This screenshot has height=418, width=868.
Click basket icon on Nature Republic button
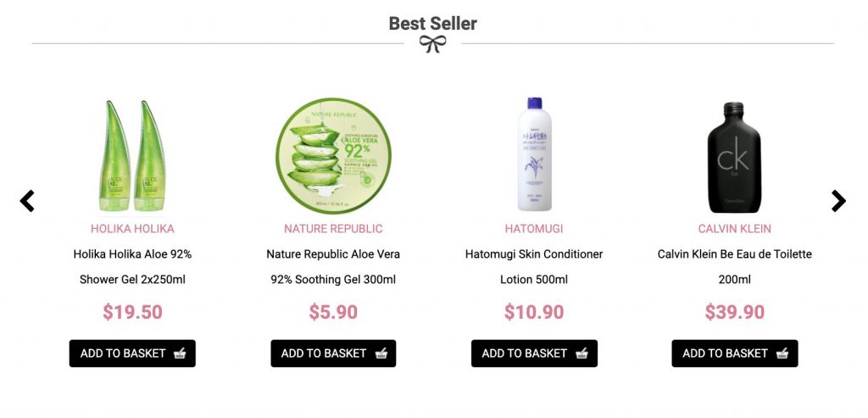tap(381, 354)
